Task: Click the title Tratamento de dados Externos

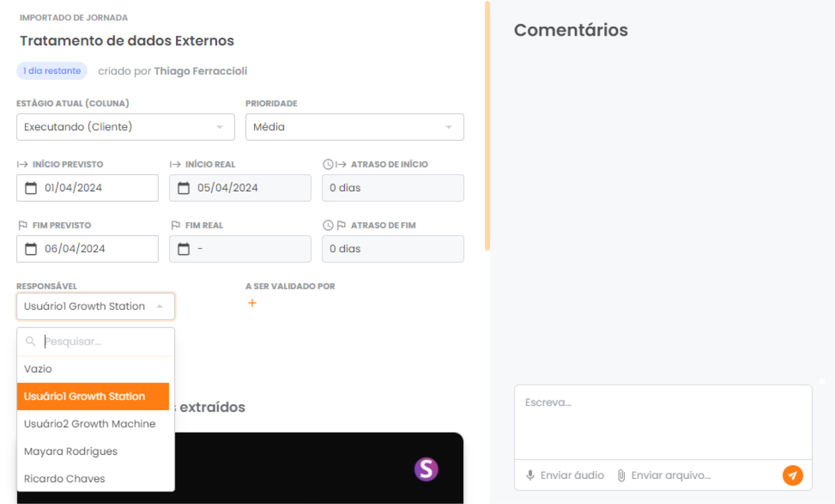Action: [x=127, y=41]
